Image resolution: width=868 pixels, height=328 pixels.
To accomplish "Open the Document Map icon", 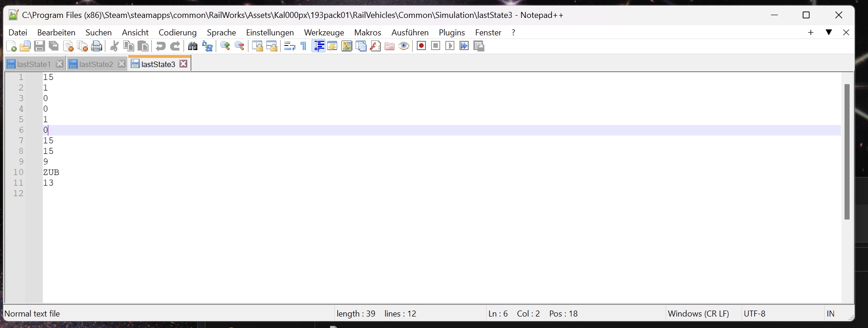I will click(x=346, y=46).
